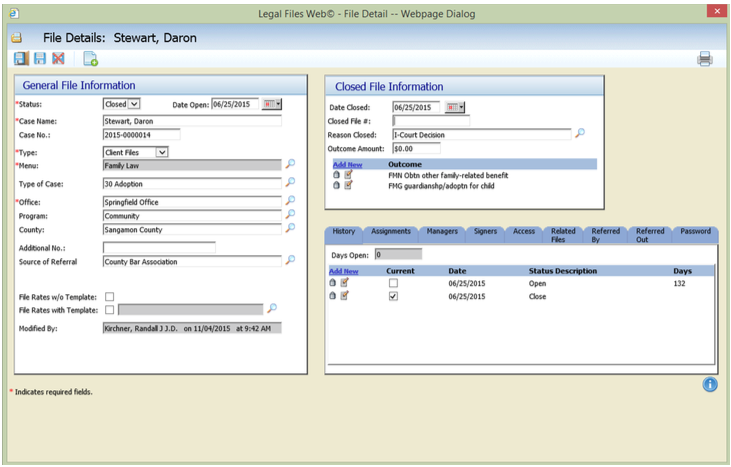Open the Date Closed calendar picker
The width and height of the screenshot is (731, 467).
click(x=455, y=107)
